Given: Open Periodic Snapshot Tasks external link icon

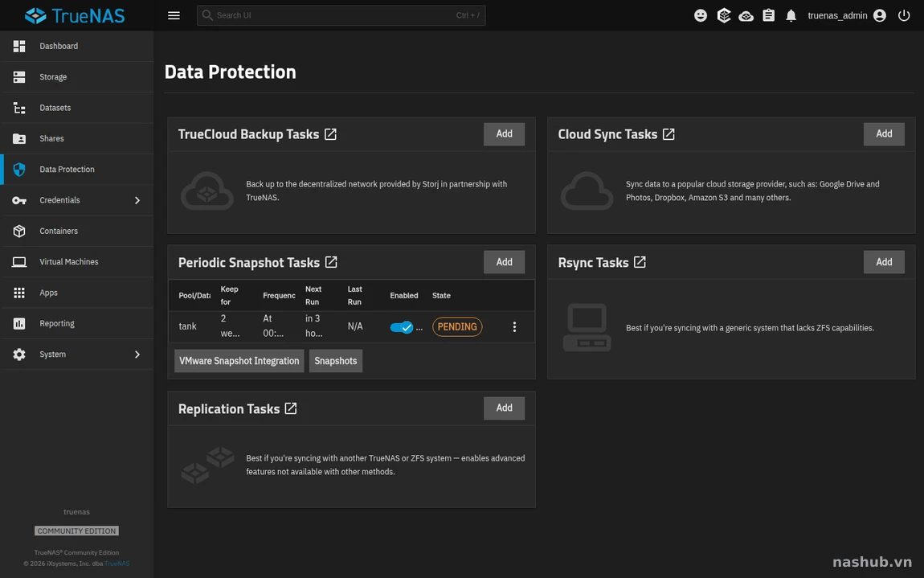Looking at the screenshot, I should pyautogui.click(x=331, y=262).
